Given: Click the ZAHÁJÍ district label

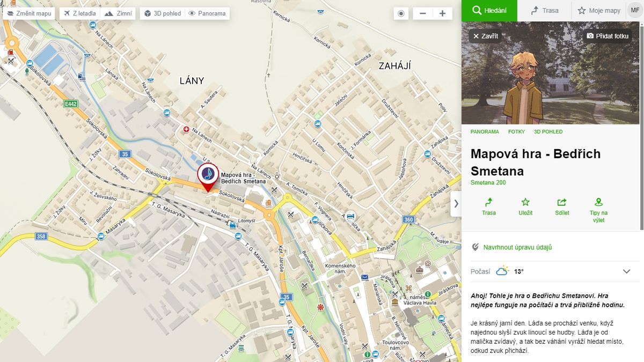Looking at the screenshot, I should [394, 66].
